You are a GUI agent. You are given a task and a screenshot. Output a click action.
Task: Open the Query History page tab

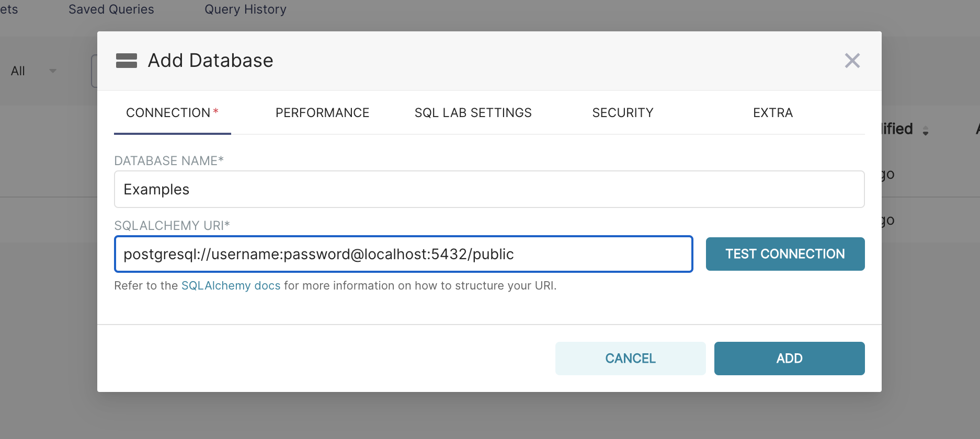245,9
